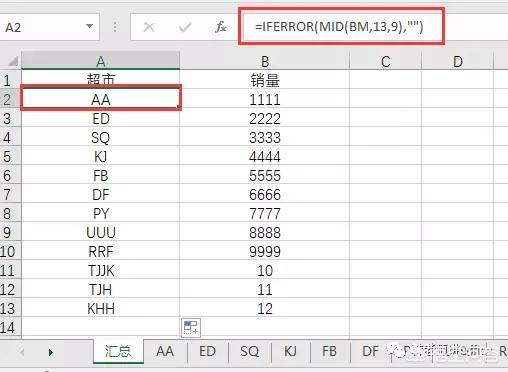Select the KJ sheet tab
508x372 pixels.
click(291, 351)
